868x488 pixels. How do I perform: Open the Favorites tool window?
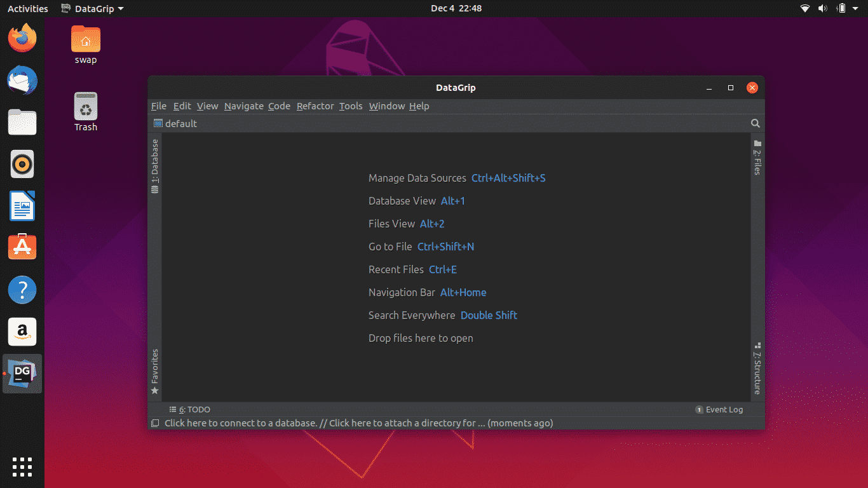point(155,371)
